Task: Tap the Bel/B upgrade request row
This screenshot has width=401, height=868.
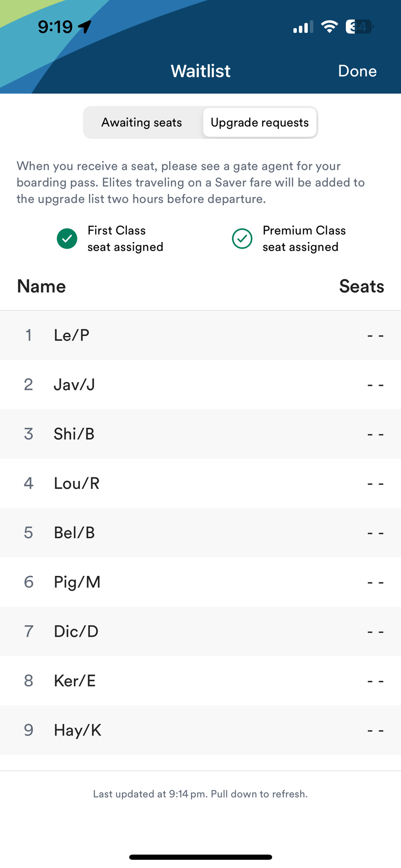Action: (200, 533)
